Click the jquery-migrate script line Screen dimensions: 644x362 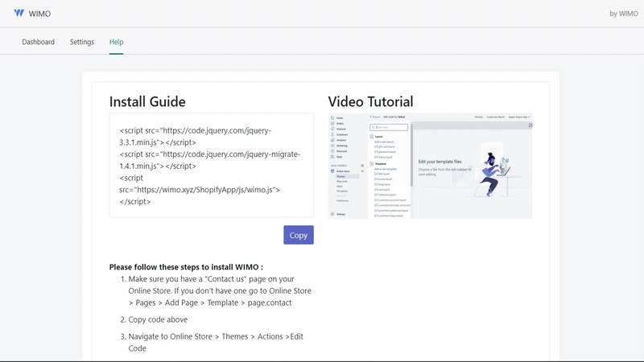point(210,160)
